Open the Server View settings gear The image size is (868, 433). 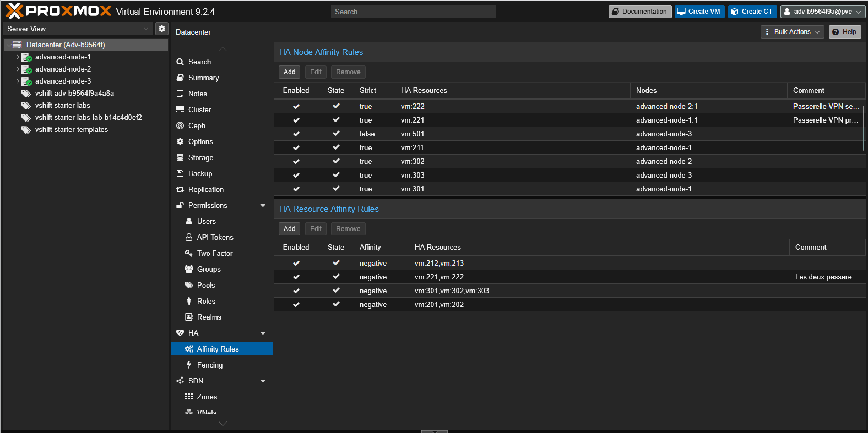(162, 29)
